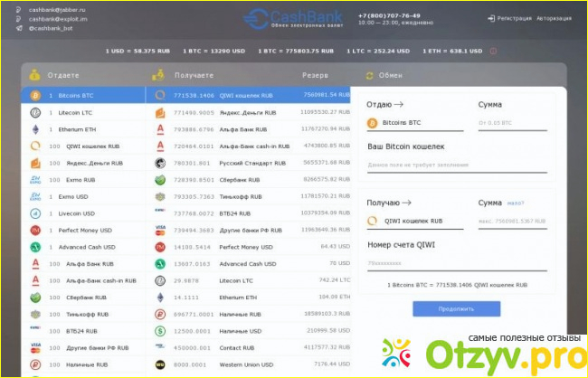Click the Contact RUB icon in Получаете list

(x=160, y=347)
